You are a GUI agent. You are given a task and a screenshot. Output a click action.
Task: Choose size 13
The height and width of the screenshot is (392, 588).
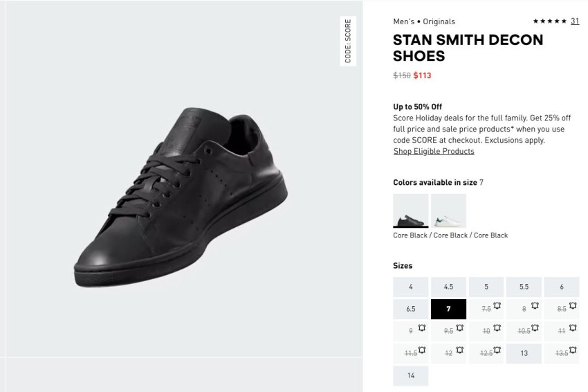coord(524,353)
